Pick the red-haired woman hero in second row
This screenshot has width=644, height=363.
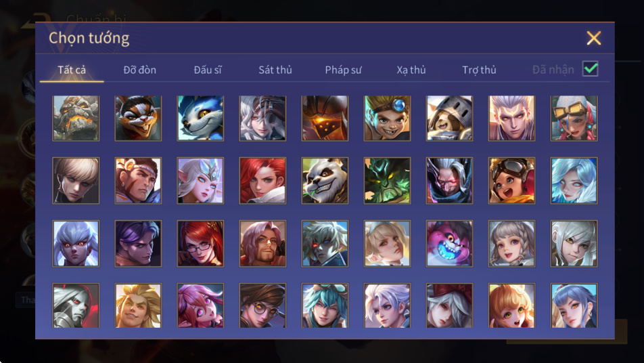[x=263, y=180]
